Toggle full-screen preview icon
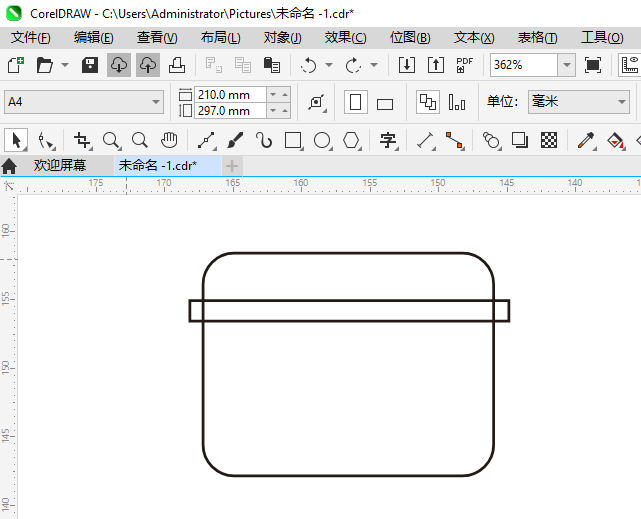The height and width of the screenshot is (519, 641). (x=593, y=65)
